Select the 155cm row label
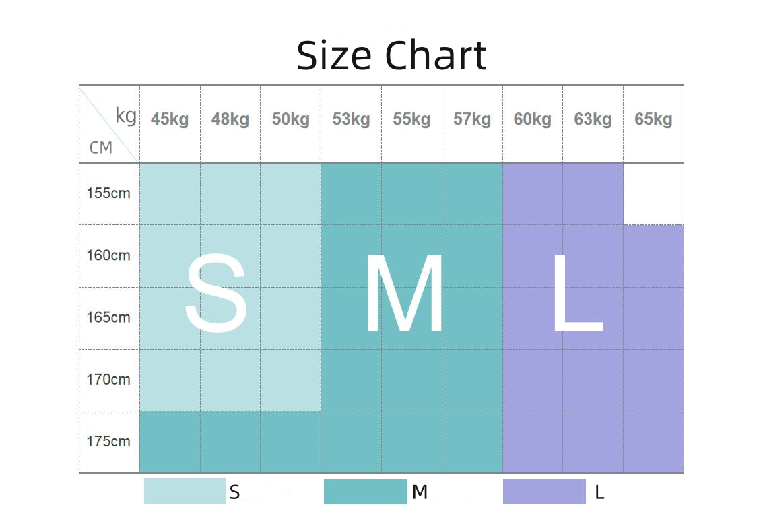This screenshot has width=761, height=532. [108, 193]
